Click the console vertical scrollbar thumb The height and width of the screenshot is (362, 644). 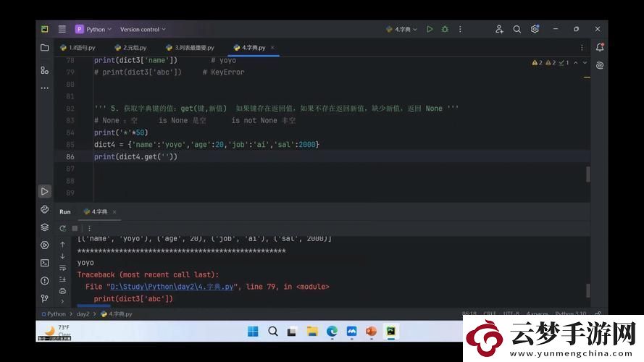[587, 290]
